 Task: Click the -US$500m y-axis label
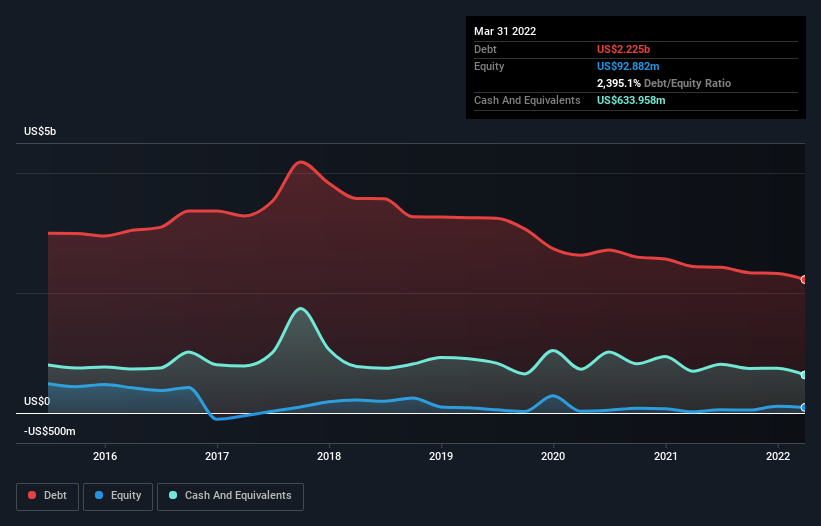click(50, 431)
